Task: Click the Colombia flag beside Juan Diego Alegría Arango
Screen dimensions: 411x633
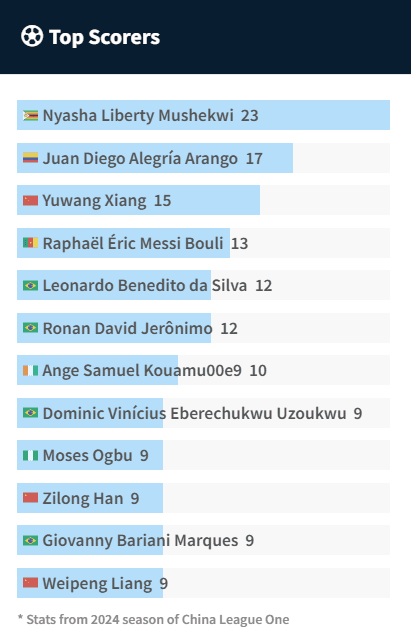Action: [30, 158]
